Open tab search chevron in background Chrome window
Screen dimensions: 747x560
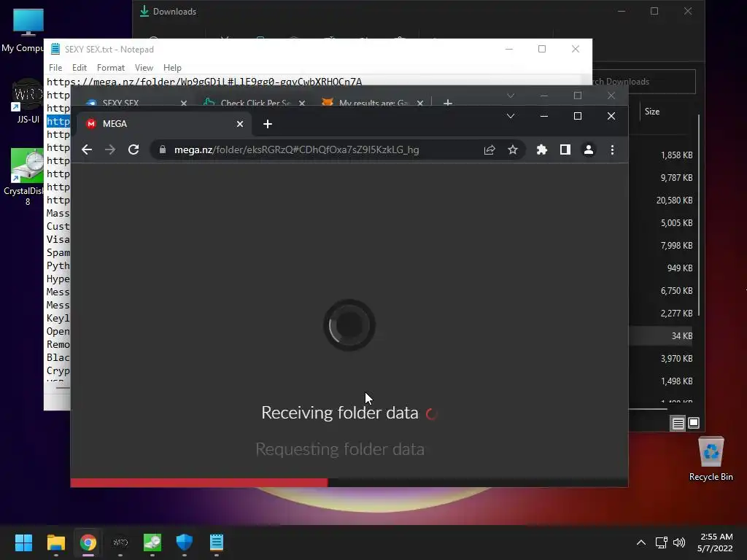(x=510, y=96)
